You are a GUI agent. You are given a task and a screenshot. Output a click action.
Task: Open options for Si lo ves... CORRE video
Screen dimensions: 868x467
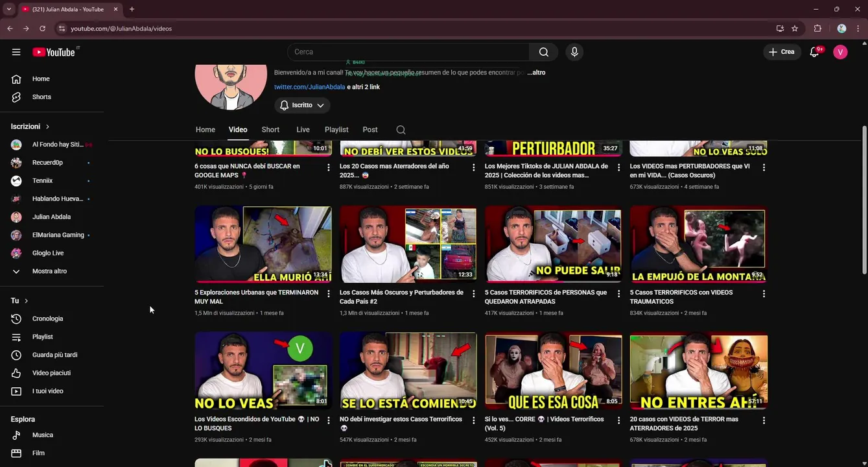(619, 420)
